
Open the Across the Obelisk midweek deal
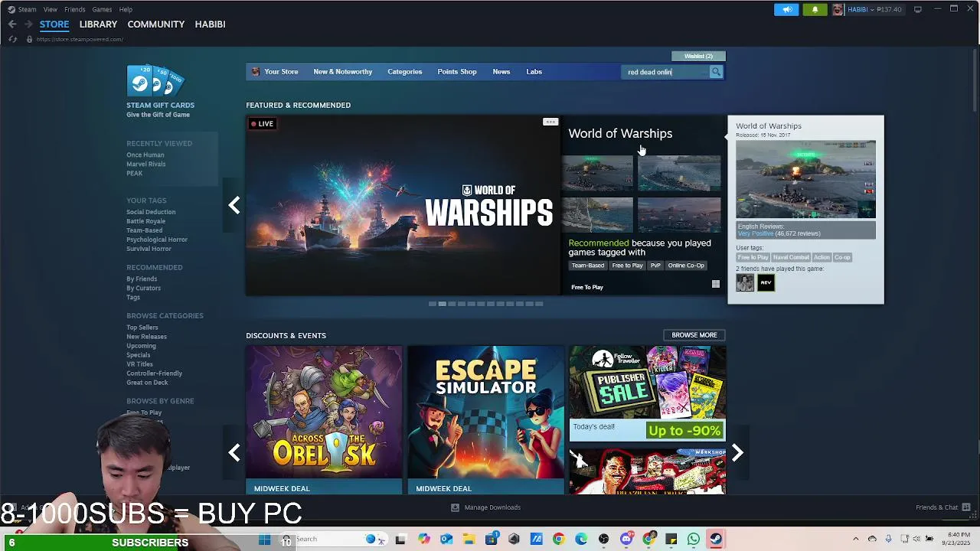click(324, 420)
